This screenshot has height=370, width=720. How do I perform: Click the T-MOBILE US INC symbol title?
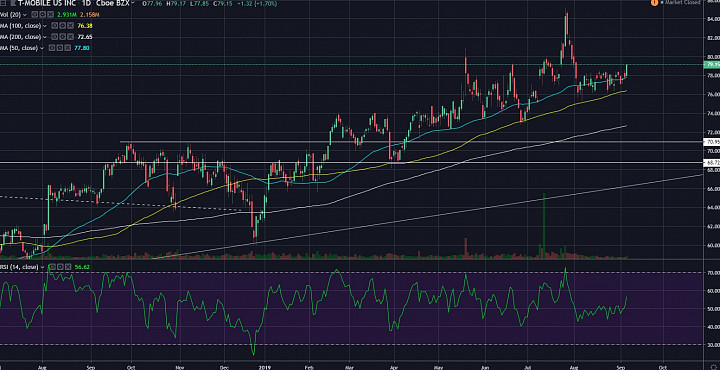47,3
